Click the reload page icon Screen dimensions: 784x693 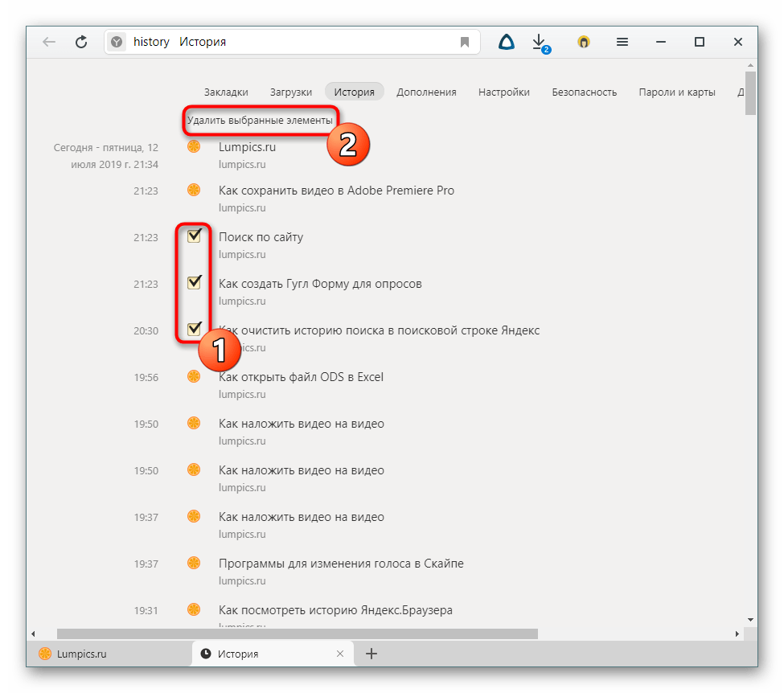click(x=81, y=42)
